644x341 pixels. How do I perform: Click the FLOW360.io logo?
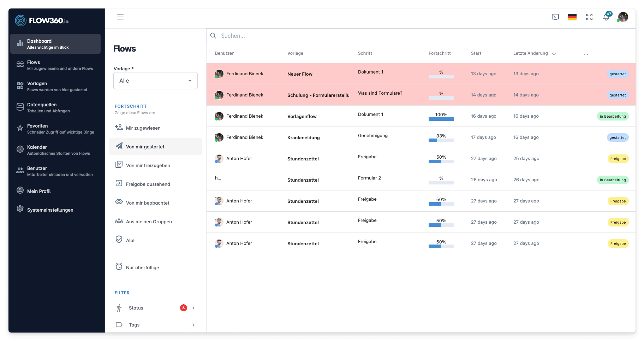(42, 20)
